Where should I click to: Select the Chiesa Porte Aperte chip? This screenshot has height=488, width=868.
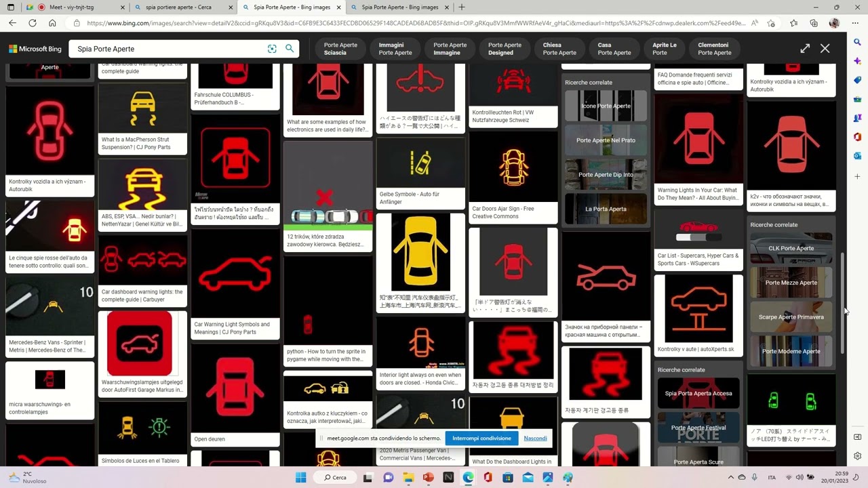click(559, 49)
